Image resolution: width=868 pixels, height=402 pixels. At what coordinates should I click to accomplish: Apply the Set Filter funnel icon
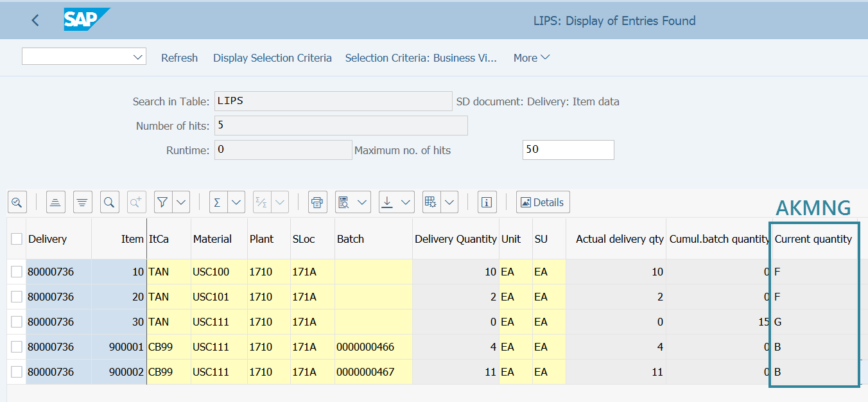163,202
